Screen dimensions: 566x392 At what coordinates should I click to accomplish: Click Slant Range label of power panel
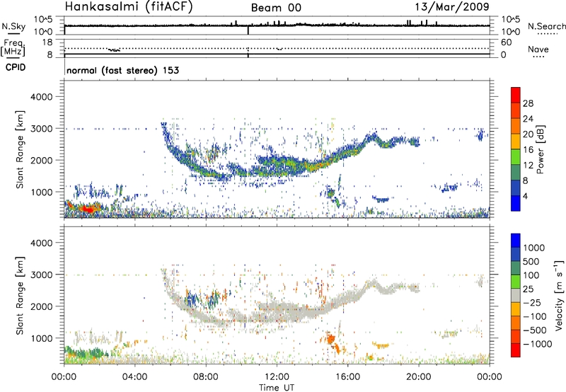pyautogui.click(x=20, y=149)
